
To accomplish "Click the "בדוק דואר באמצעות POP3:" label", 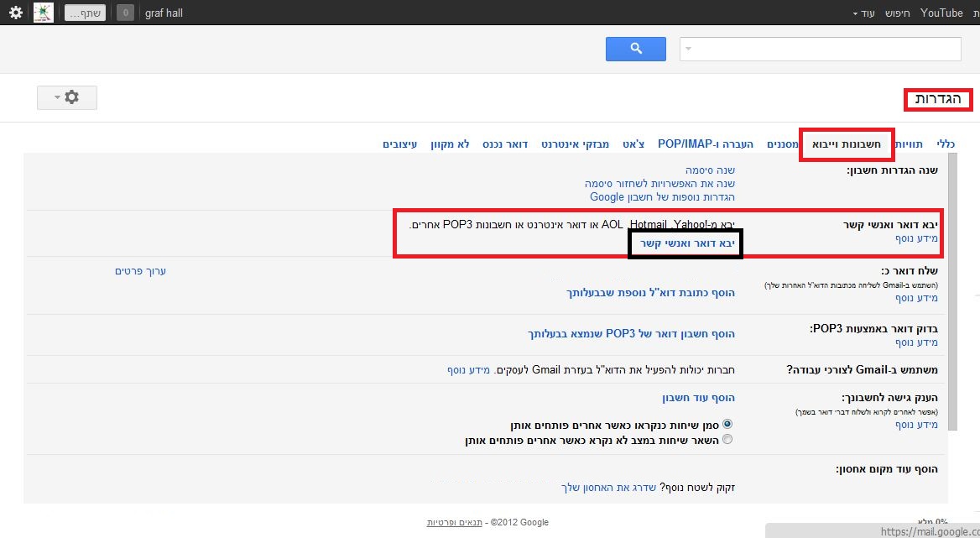I will point(874,329).
